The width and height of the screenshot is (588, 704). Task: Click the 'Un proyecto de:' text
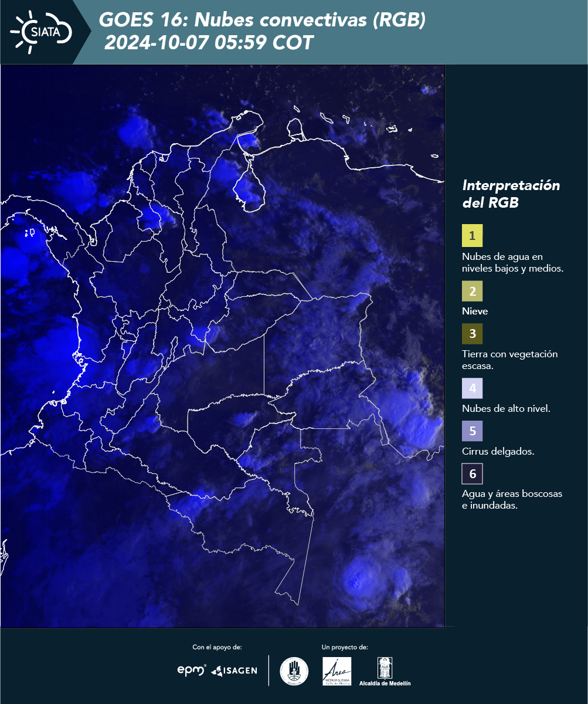345,647
